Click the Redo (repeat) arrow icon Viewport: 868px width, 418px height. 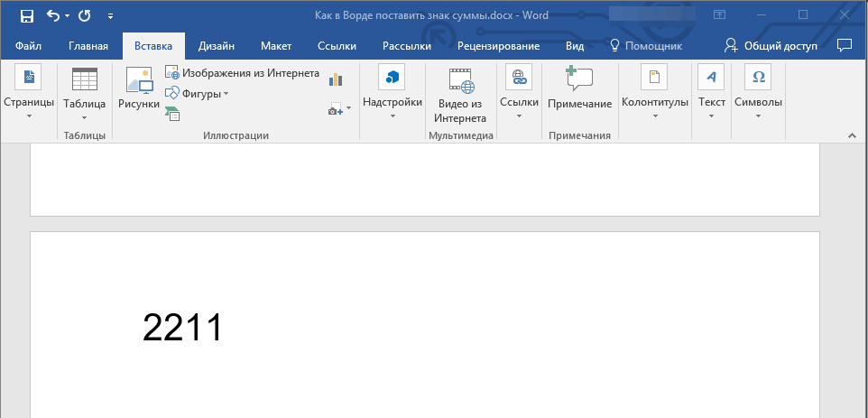click(84, 15)
